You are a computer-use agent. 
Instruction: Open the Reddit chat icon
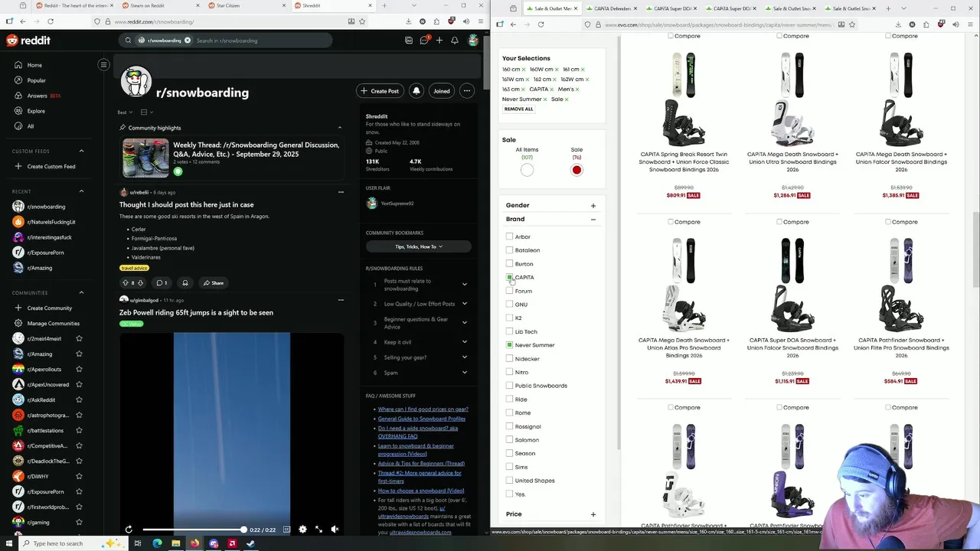(x=423, y=41)
